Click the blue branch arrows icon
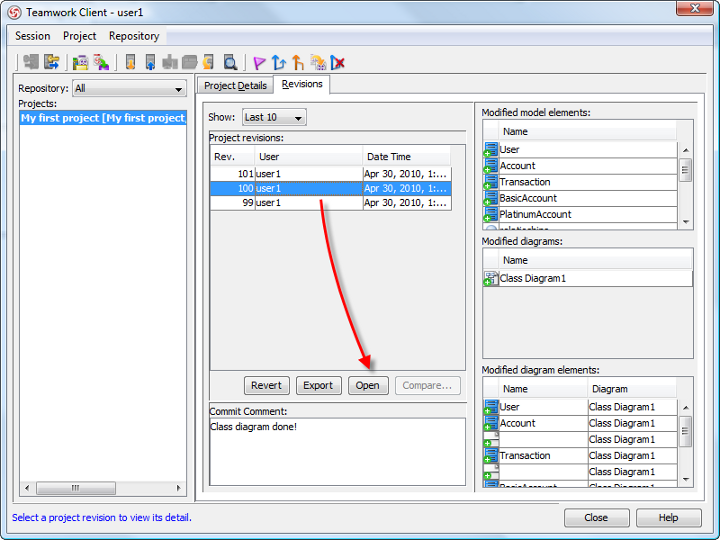Viewport: 720px width, 540px height. [278, 62]
